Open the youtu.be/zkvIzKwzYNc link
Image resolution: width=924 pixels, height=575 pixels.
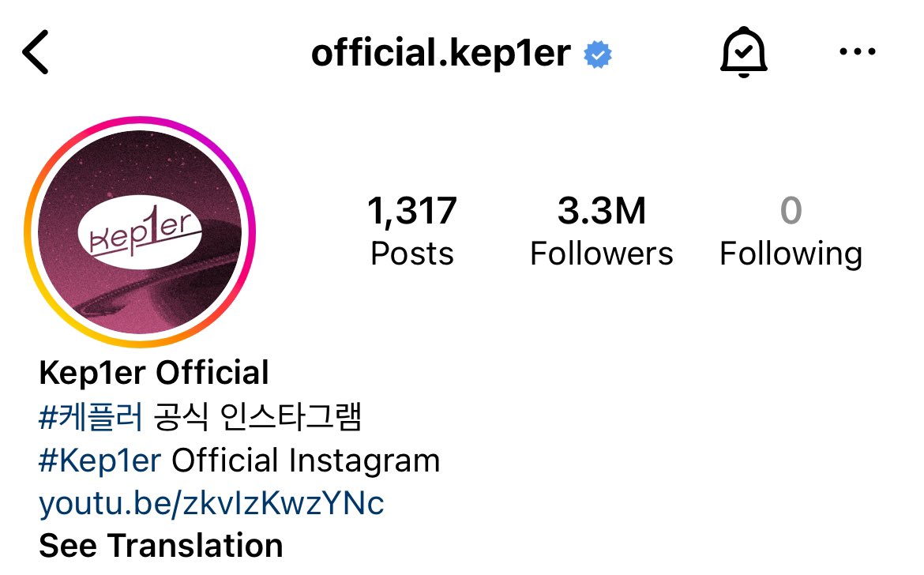coord(212,504)
